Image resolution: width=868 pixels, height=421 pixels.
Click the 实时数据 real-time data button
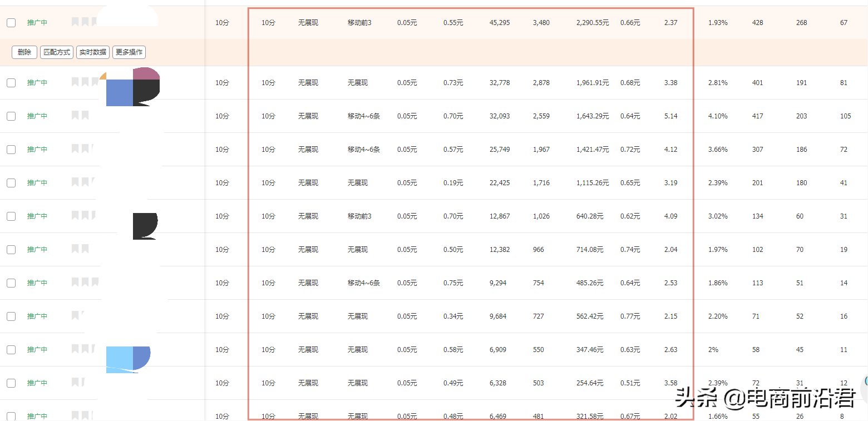click(x=93, y=52)
